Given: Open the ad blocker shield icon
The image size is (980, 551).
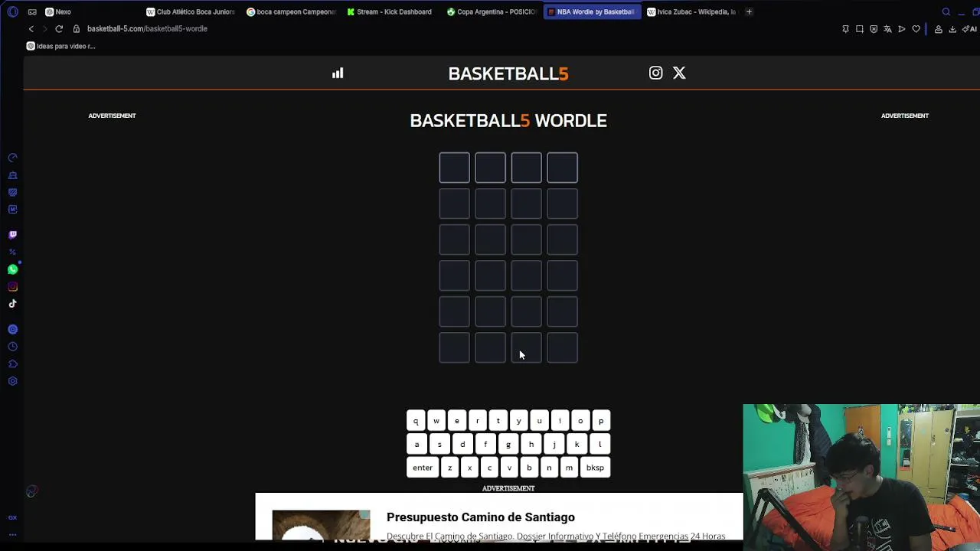Looking at the screenshot, I should (x=874, y=29).
